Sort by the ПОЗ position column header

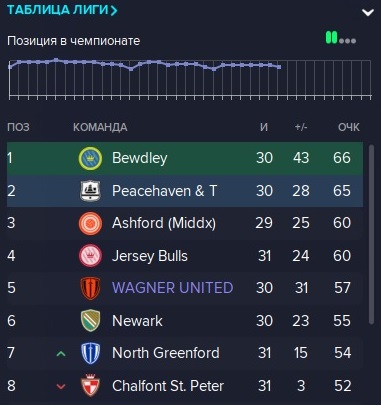tap(18, 127)
